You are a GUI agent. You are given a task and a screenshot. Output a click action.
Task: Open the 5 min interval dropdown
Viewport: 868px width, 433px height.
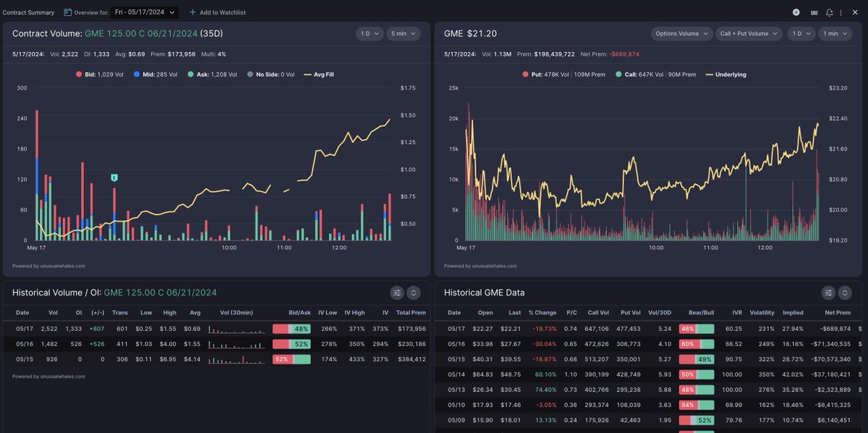click(x=403, y=33)
